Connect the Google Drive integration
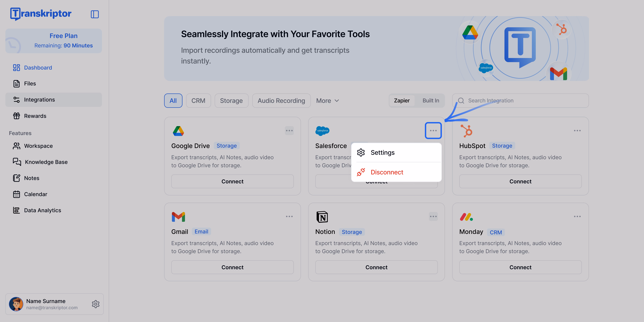Screen dimensions: 644x322 point(232,181)
